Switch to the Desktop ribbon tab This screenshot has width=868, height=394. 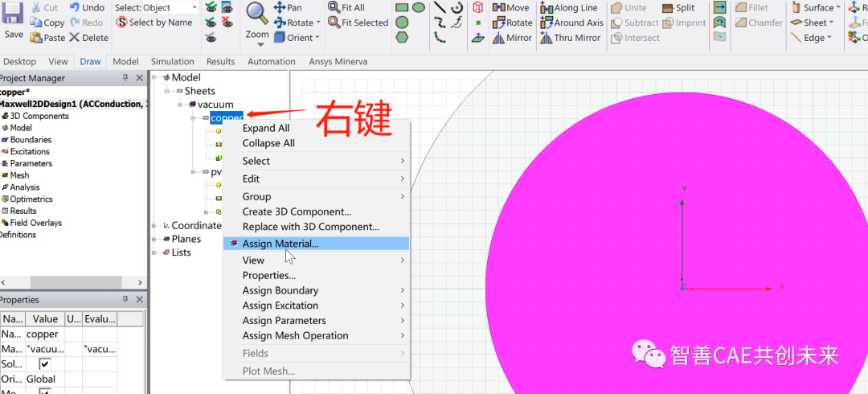[x=19, y=61]
